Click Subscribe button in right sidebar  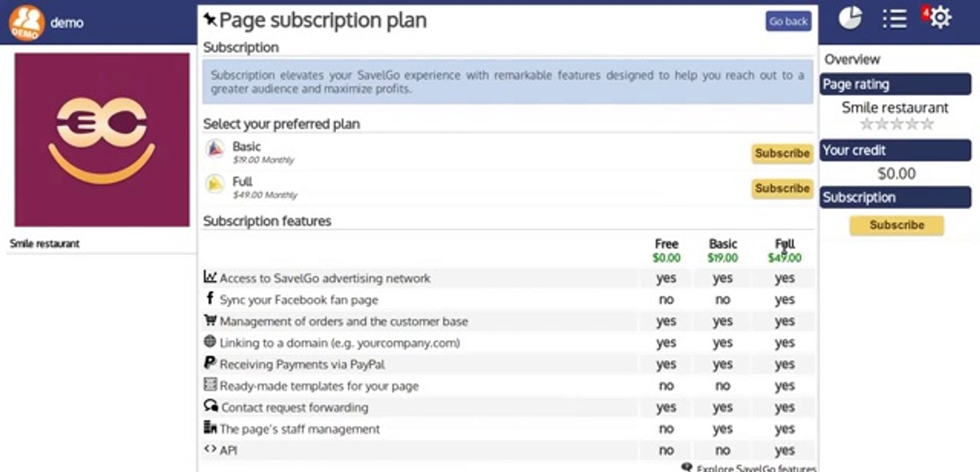(897, 225)
